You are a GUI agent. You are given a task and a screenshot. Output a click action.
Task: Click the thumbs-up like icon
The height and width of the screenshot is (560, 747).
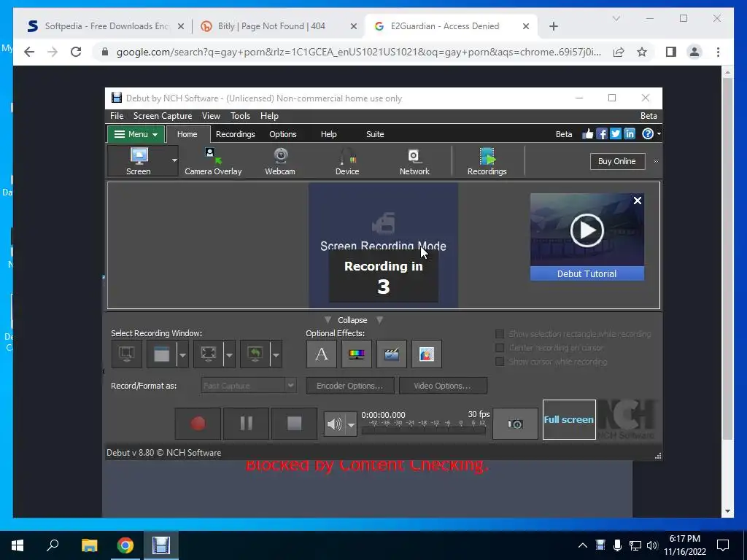click(587, 134)
